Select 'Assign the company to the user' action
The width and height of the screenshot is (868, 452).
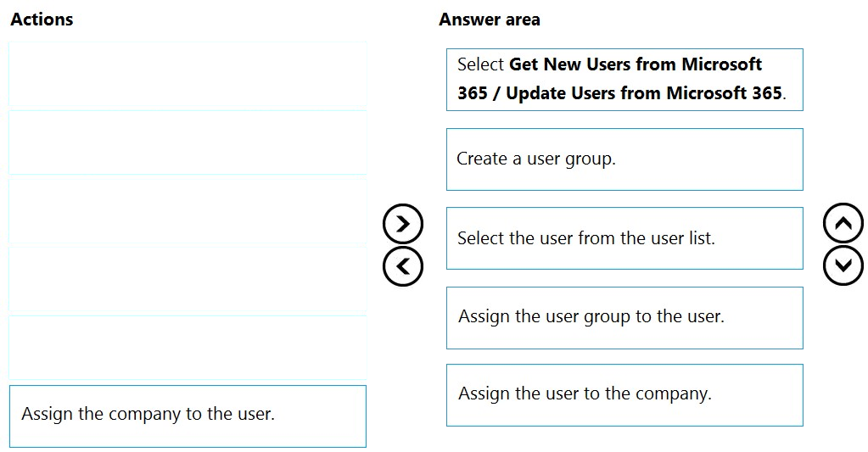coord(188,416)
